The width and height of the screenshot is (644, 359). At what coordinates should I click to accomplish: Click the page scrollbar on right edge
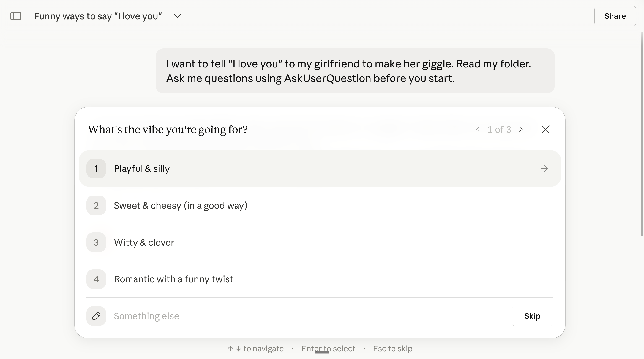tap(642, 134)
